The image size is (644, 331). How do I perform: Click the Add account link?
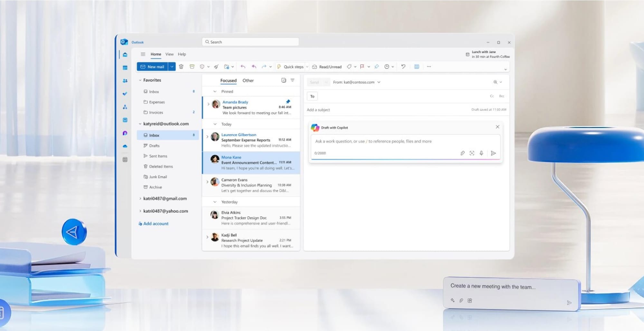[156, 223]
